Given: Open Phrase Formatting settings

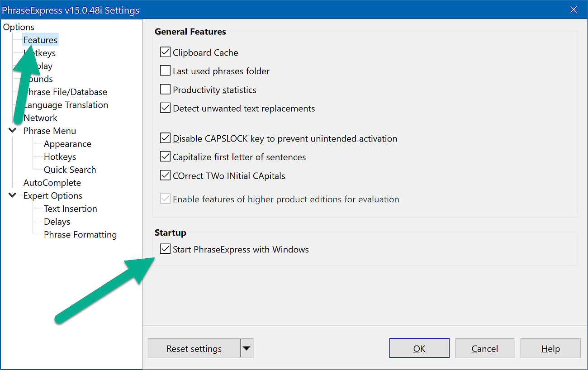Looking at the screenshot, I should click(80, 234).
